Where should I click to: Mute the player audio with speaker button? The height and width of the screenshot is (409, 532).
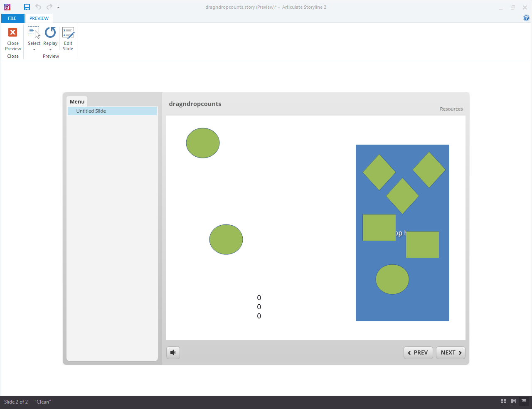coord(173,352)
